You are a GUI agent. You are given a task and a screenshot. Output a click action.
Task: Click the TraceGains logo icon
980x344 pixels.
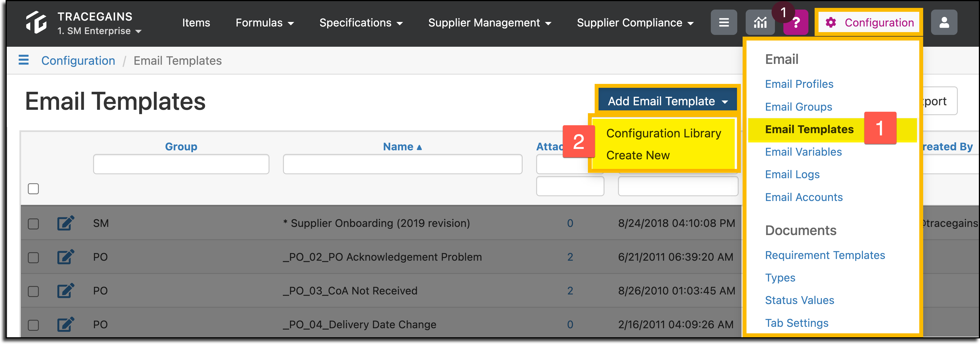click(36, 22)
